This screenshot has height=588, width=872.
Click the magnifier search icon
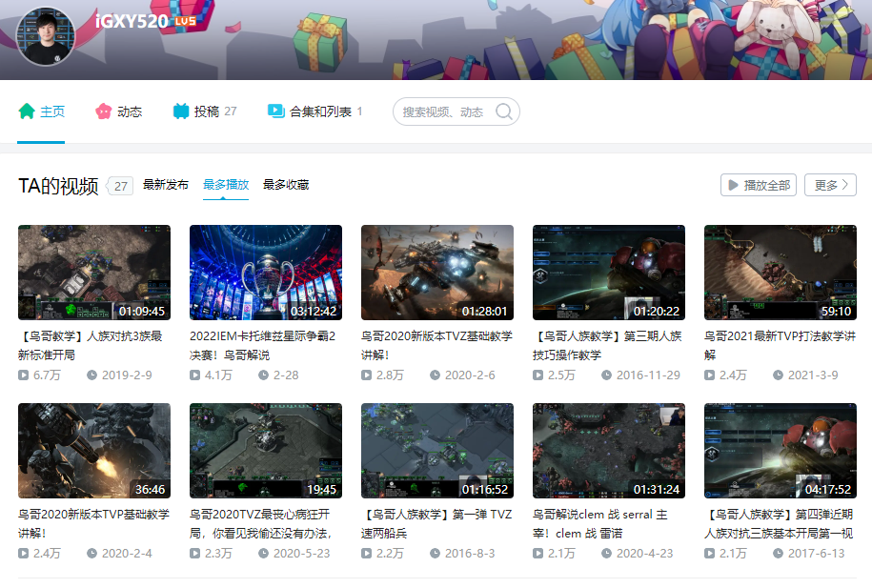[x=504, y=112]
